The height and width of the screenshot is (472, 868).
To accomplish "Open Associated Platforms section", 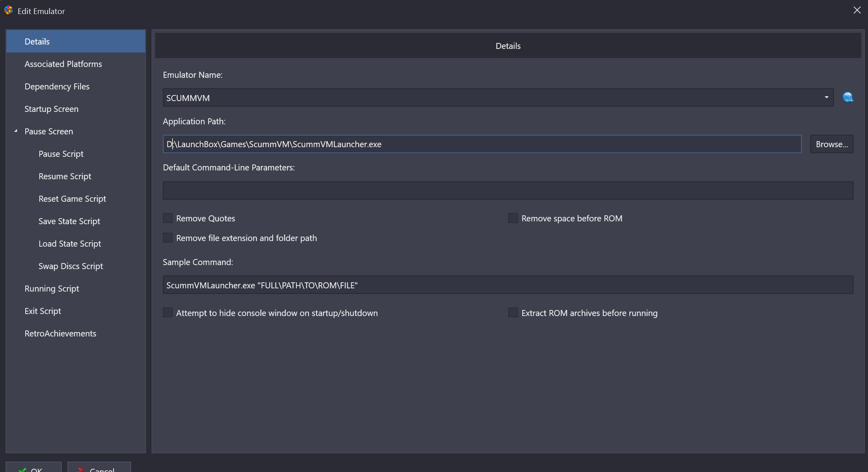I will coord(76,64).
